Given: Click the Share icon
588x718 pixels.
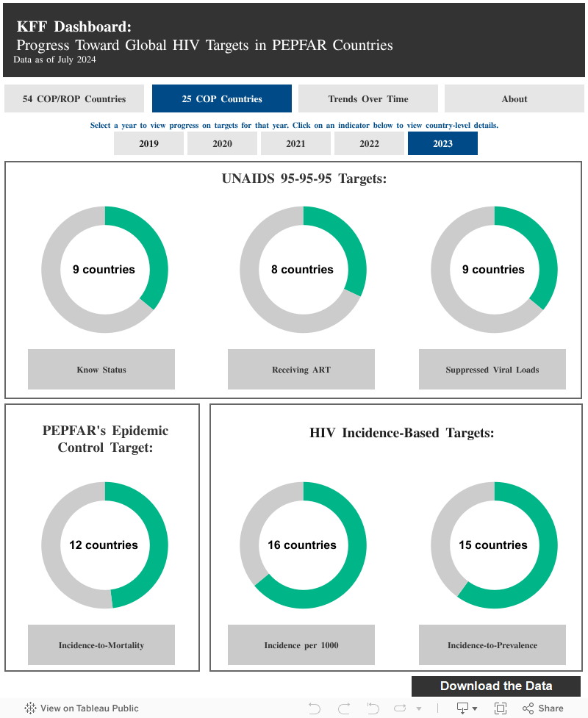Looking at the screenshot, I should pos(542,708).
